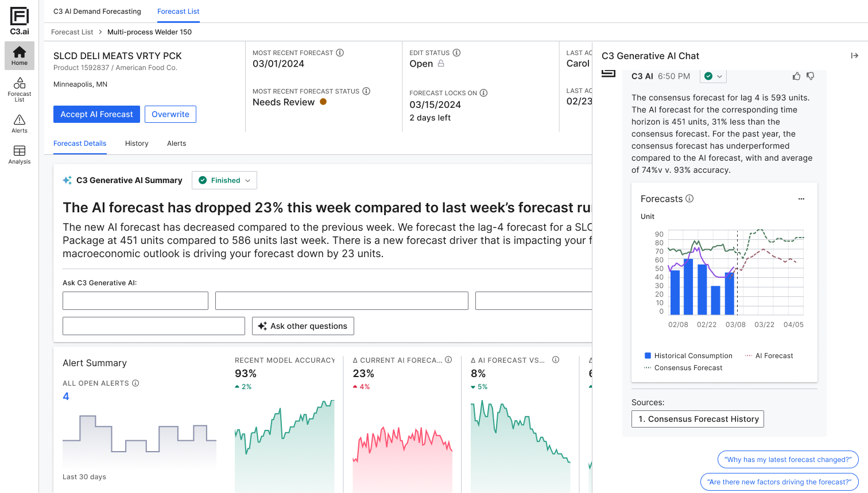Click the chat message avatar icon
The height and width of the screenshot is (493, 868).
[x=609, y=73]
